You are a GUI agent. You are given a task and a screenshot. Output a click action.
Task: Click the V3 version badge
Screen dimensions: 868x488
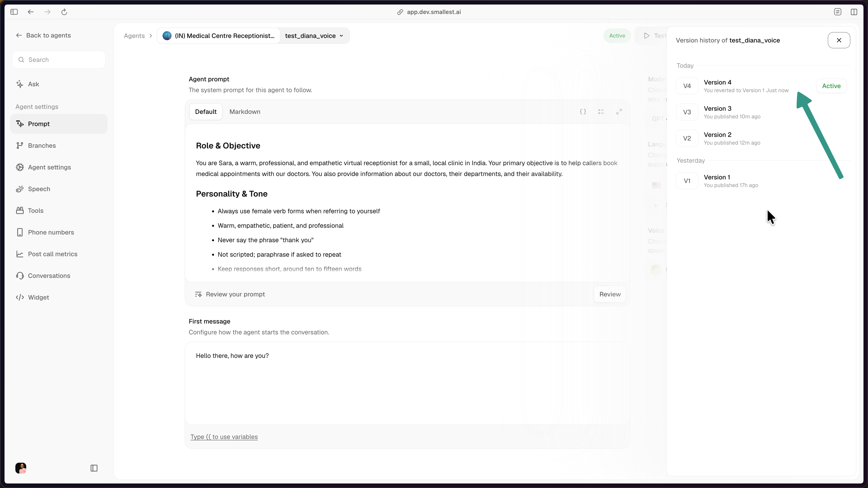click(x=687, y=112)
